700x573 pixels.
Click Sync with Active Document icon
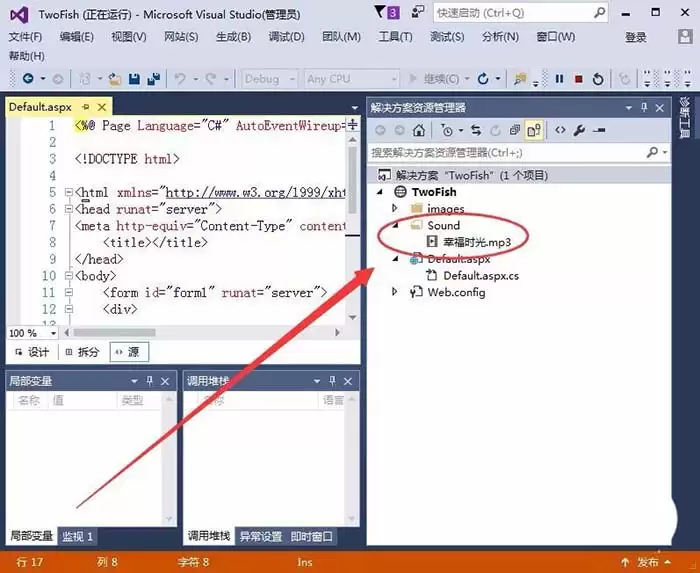pos(476,130)
